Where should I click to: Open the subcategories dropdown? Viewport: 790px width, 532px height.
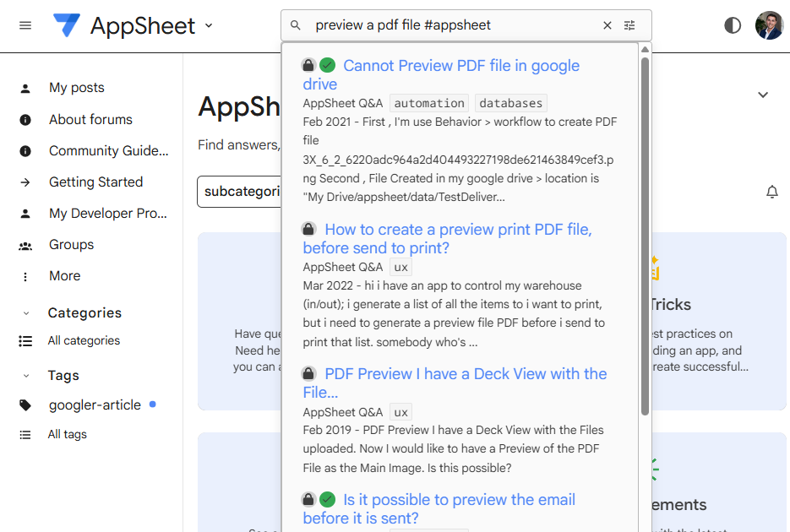coord(239,191)
